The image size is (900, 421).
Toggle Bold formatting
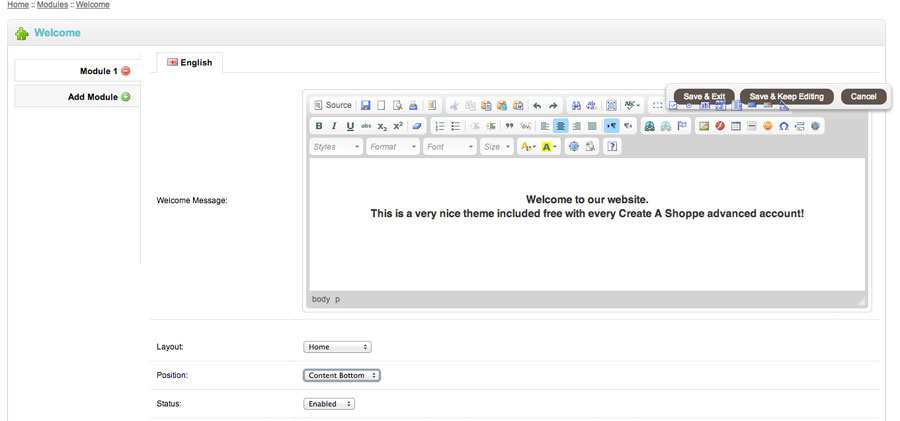[x=319, y=126]
